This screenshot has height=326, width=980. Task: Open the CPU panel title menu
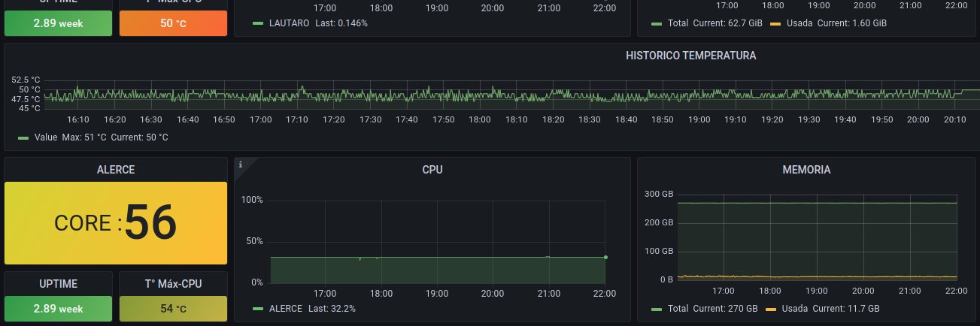tap(432, 170)
